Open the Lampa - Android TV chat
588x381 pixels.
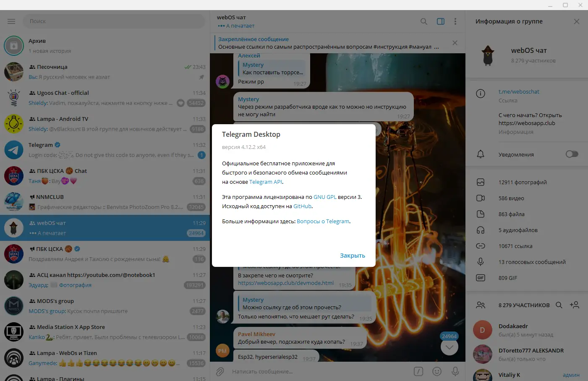point(105,124)
